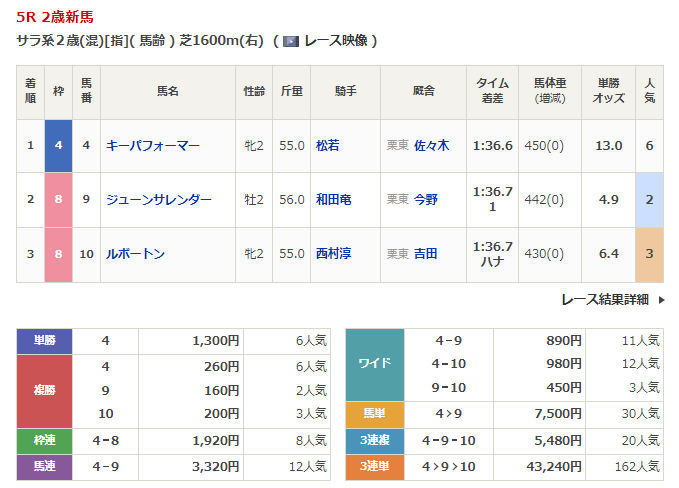
Task: Open the レース結果詳細 link
Action: (604, 300)
